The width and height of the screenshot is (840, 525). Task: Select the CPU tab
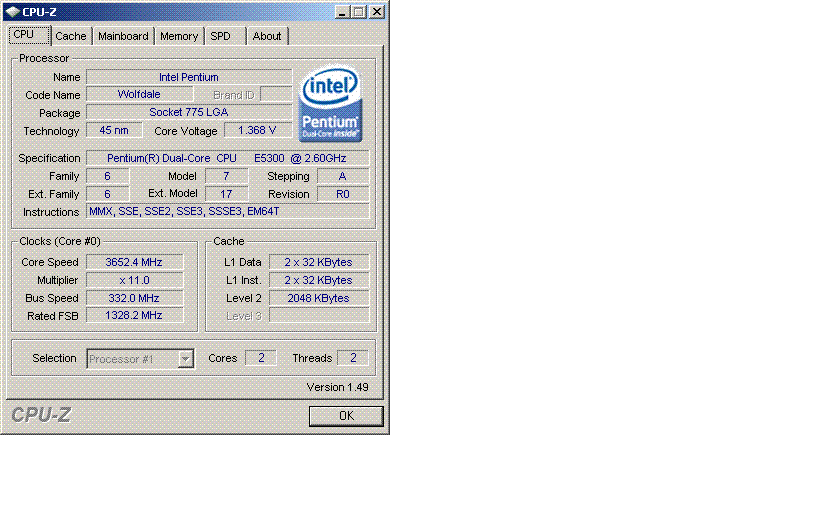29,35
